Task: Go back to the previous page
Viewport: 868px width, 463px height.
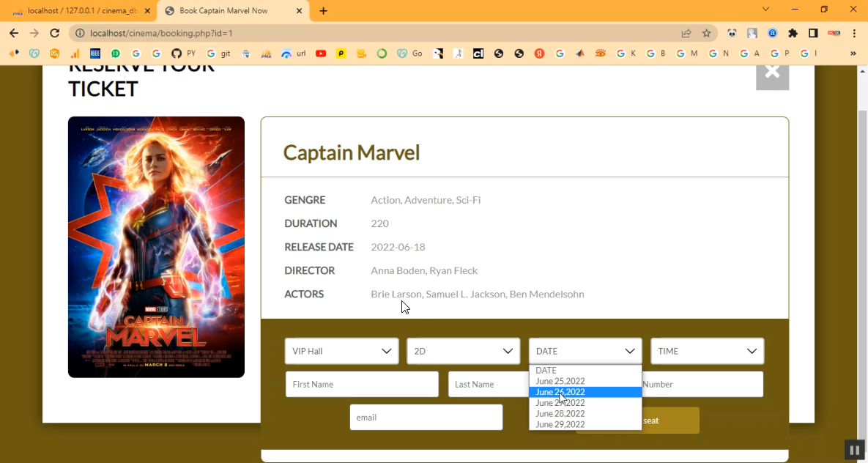Action: (14, 33)
